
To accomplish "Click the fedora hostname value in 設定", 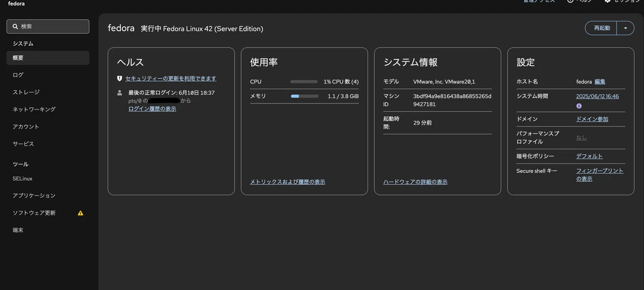I will pos(584,81).
